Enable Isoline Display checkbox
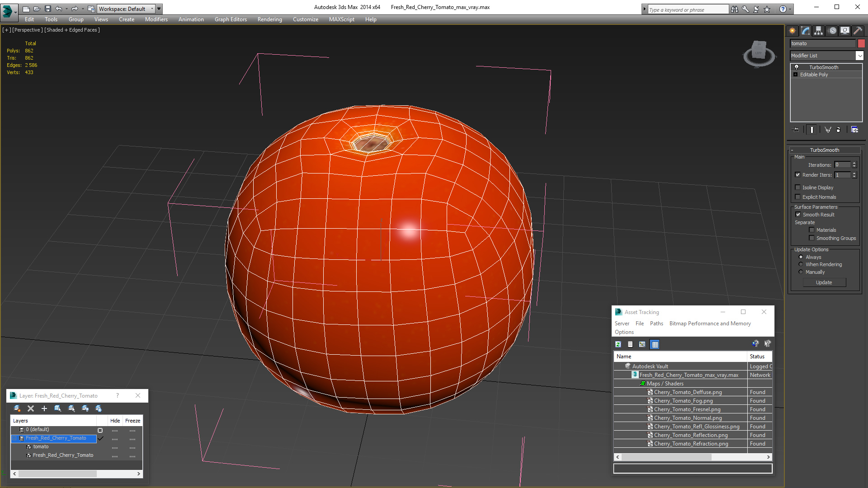Viewport: 868px width, 488px height. (798, 188)
